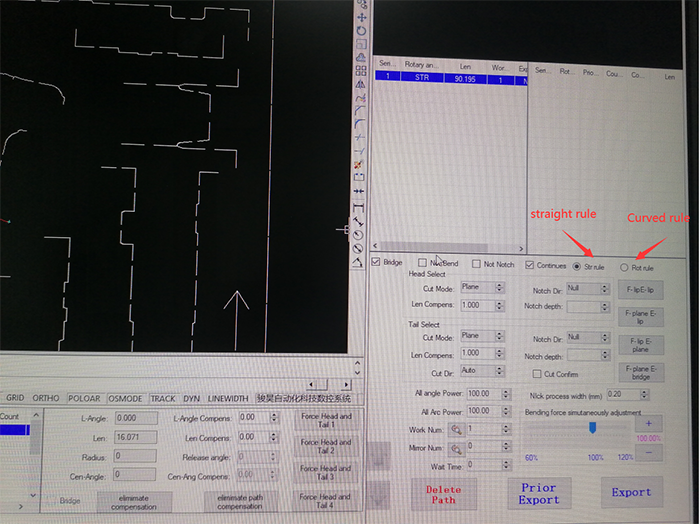This screenshot has height=524, width=700.
Task: Adjust Tail Select Len Compens stepper
Action: [500, 353]
